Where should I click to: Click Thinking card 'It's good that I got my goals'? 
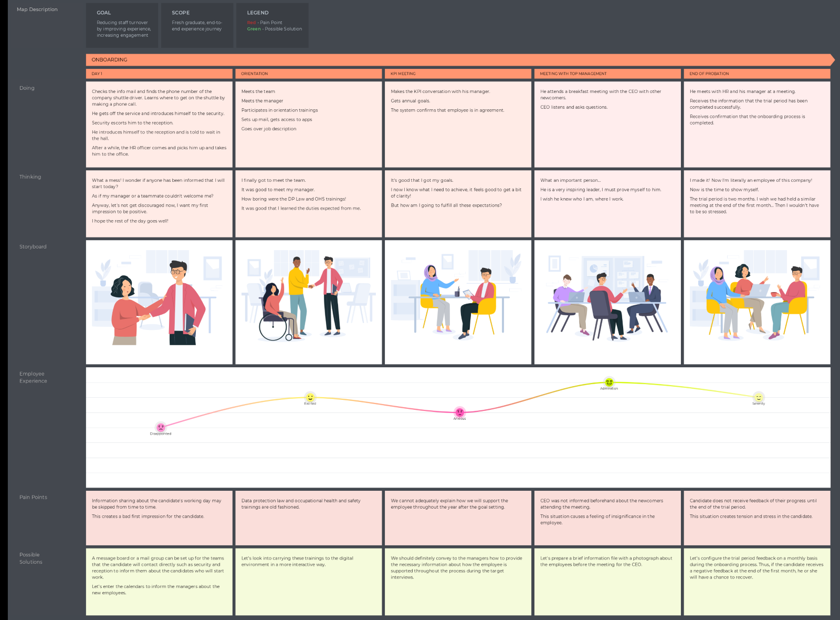458,203
